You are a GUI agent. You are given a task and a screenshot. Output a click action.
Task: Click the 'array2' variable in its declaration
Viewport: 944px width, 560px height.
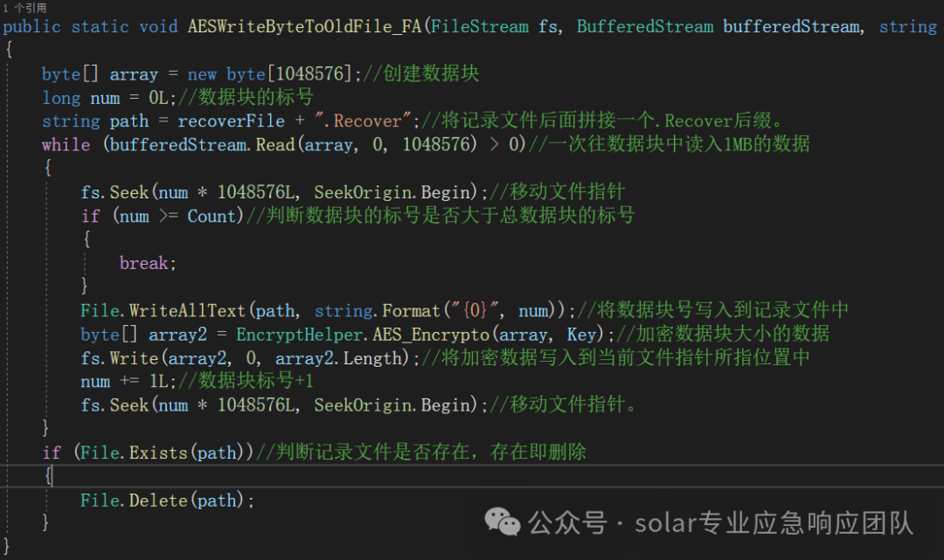click(x=177, y=335)
